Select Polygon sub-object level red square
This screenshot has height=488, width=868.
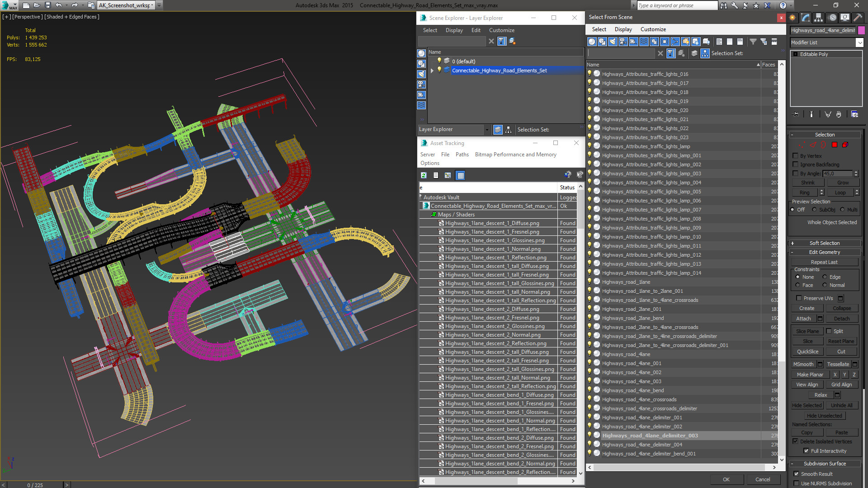pyautogui.click(x=835, y=145)
